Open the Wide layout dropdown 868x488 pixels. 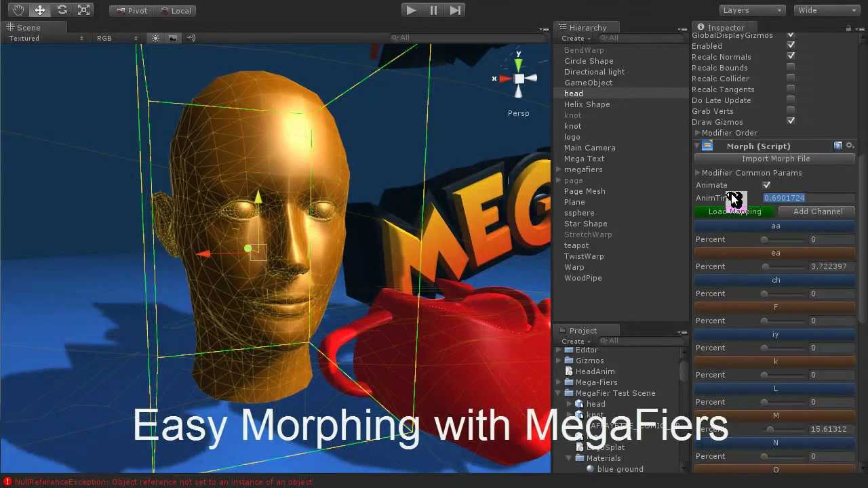(x=827, y=10)
